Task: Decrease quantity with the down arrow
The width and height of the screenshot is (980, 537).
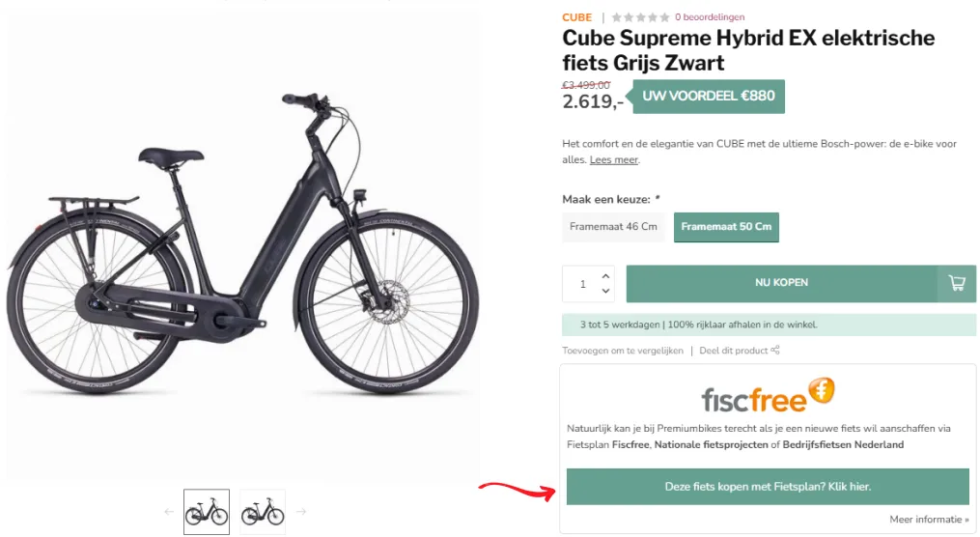Action: [605, 291]
